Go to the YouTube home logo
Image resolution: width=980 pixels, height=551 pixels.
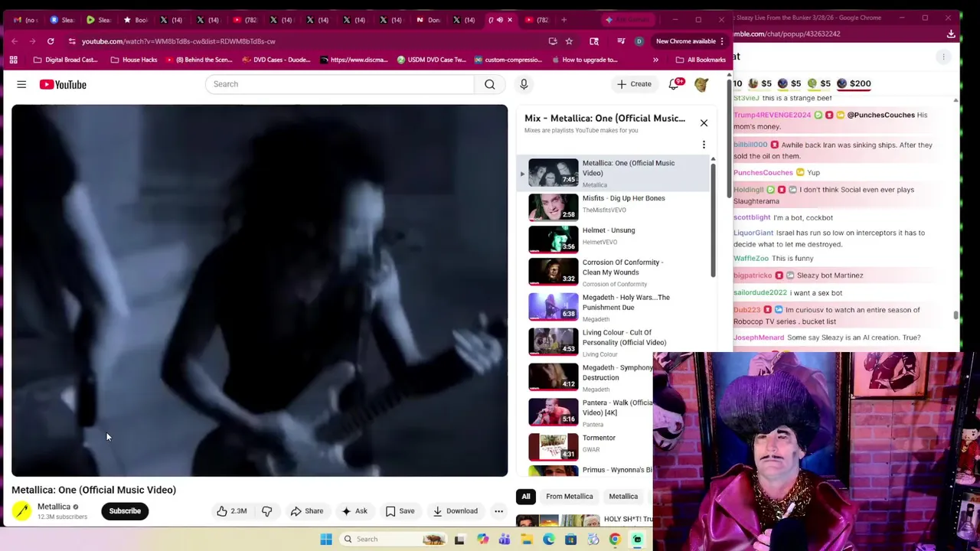coord(63,84)
